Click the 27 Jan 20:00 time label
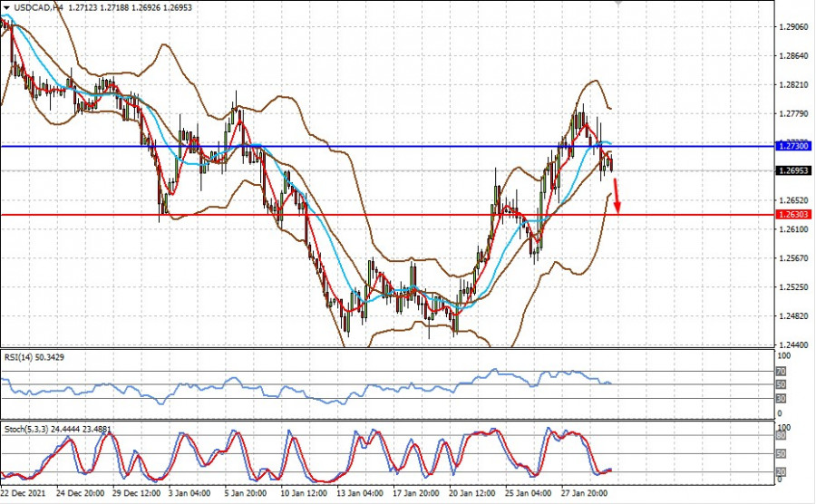Image resolution: width=816 pixels, height=504 pixels. 585,493
